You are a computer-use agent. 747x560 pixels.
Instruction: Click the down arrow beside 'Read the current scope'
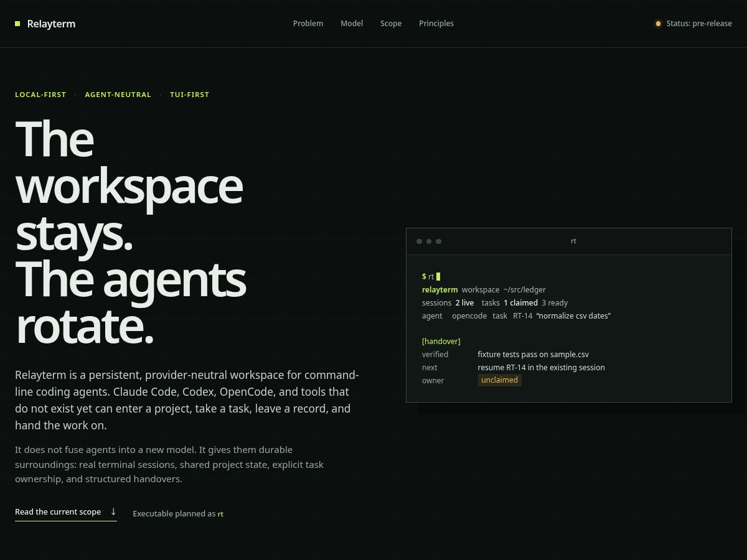113,511
